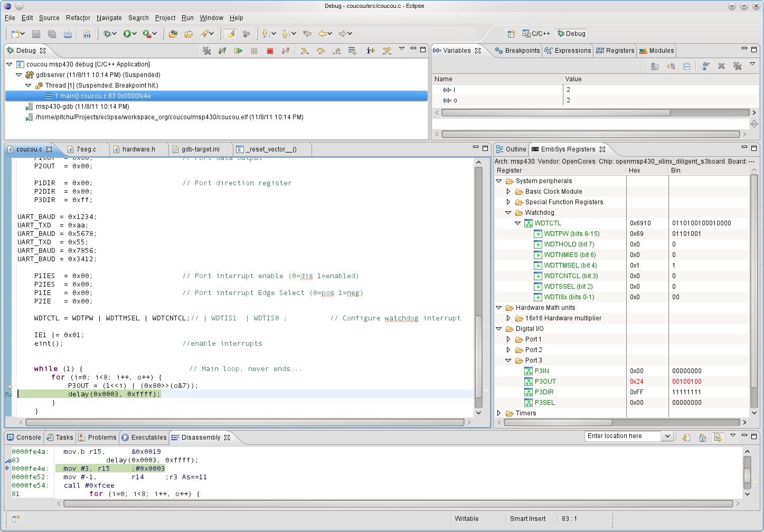The height and width of the screenshot is (532, 764).
Task: Click the Disconnect icon in Debug view
Action: (286, 51)
